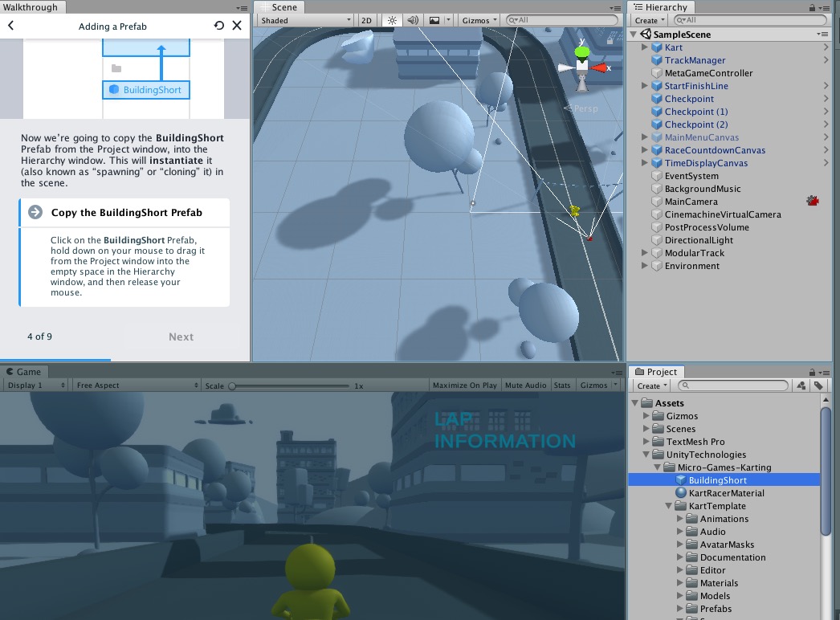The width and height of the screenshot is (840, 620).
Task: Collapse the SampleScene root
Action: click(634, 35)
